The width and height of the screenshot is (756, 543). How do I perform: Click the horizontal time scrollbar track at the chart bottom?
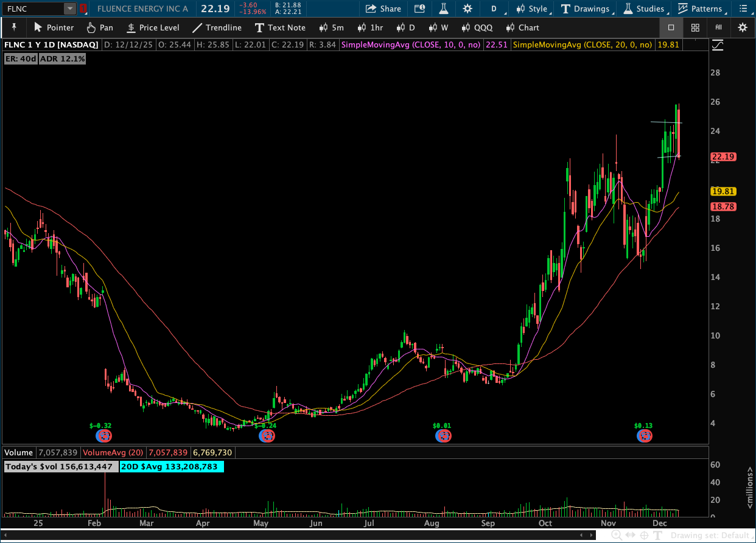coord(298,534)
